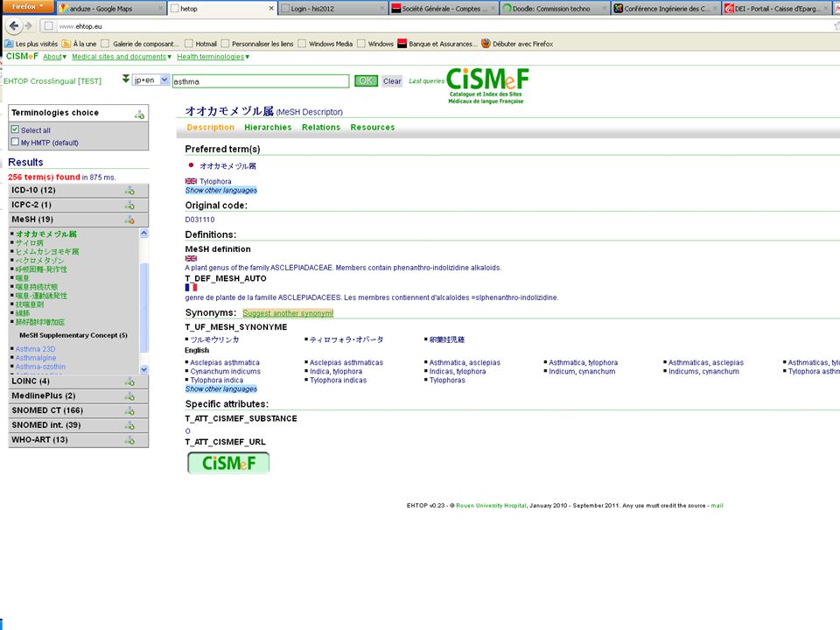
Task: Click Show other languages under Tylophora
Action: [220, 190]
